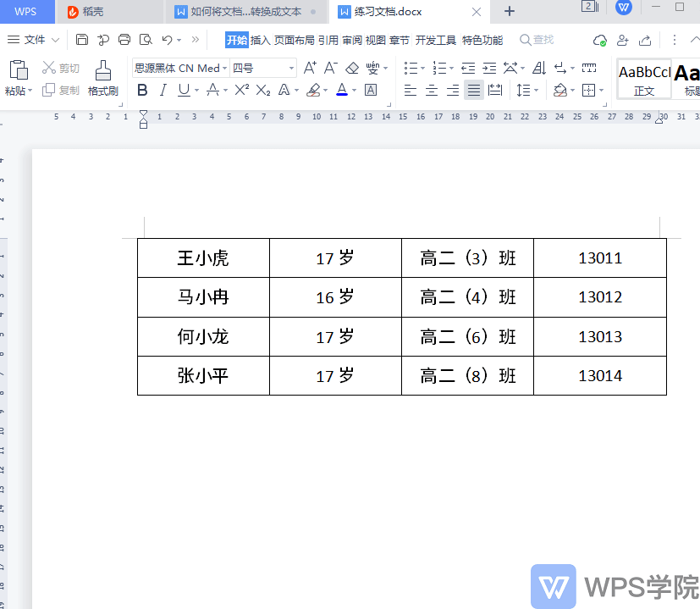This screenshot has height=609, width=700.
Task: Toggle Italic formatting
Action: [163, 91]
